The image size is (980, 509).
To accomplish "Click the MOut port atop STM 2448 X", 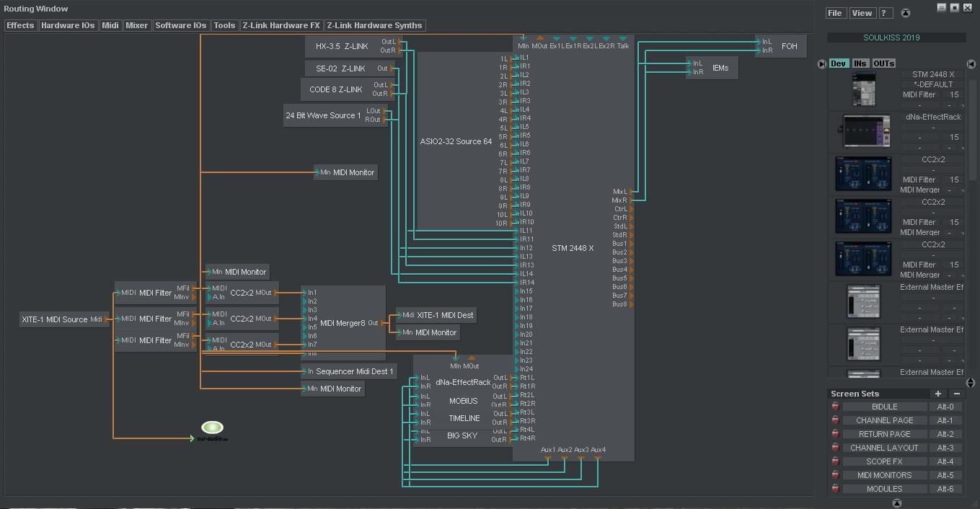I will pos(540,39).
